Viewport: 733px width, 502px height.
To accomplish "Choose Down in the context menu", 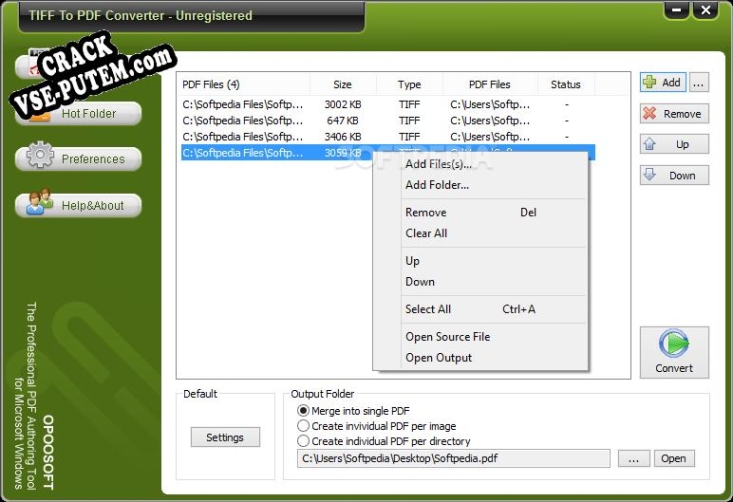I will (480, 281).
